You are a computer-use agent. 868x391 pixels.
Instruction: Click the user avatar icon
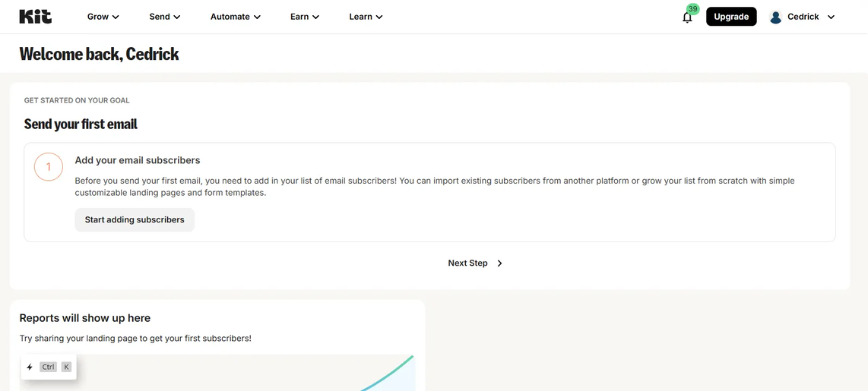coord(775,17)
